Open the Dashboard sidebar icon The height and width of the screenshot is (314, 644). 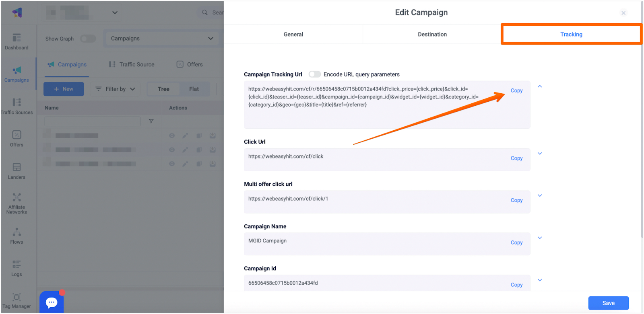click(x=17, y=41)
